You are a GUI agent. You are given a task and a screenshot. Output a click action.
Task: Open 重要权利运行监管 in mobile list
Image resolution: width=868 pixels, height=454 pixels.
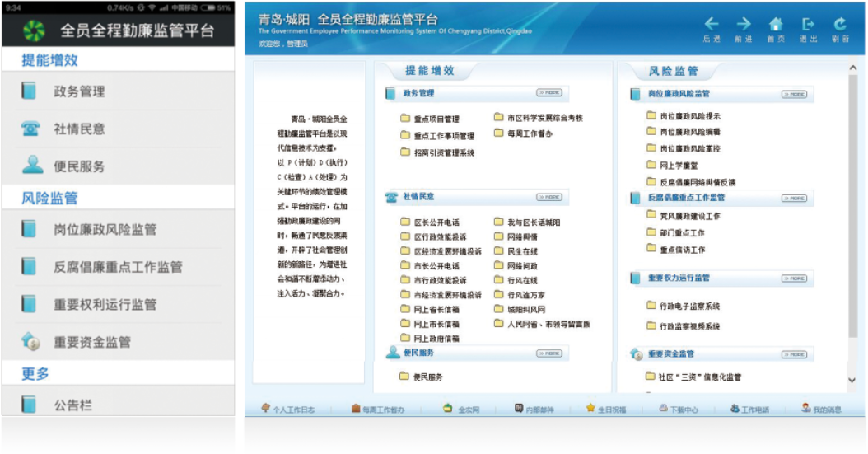[118, 305]
